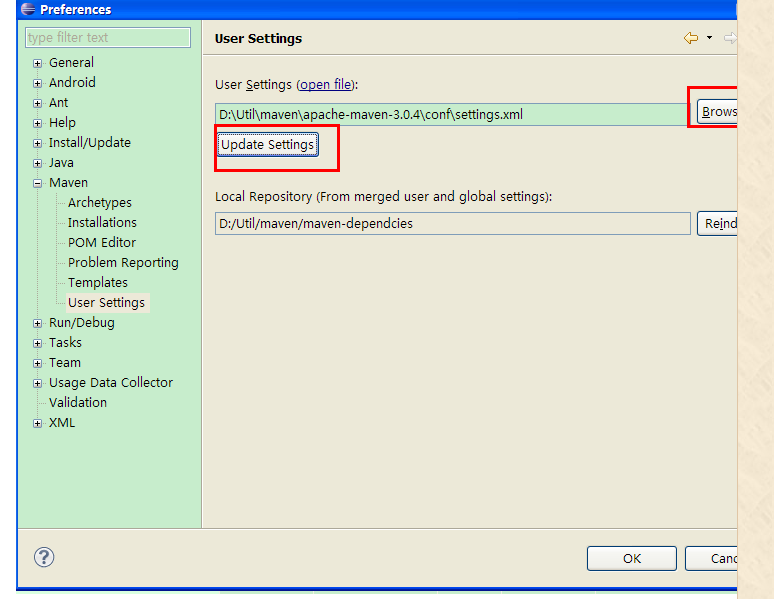Click the Reindex button
Viewport: 774px width, 599px height.
tap(717, 224)
